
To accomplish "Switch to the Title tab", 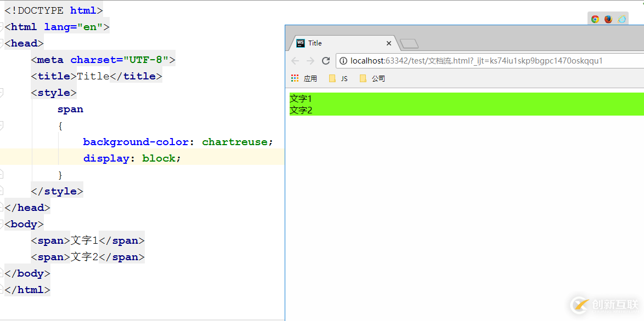I will pyautogui.click(x=344, y=43).
